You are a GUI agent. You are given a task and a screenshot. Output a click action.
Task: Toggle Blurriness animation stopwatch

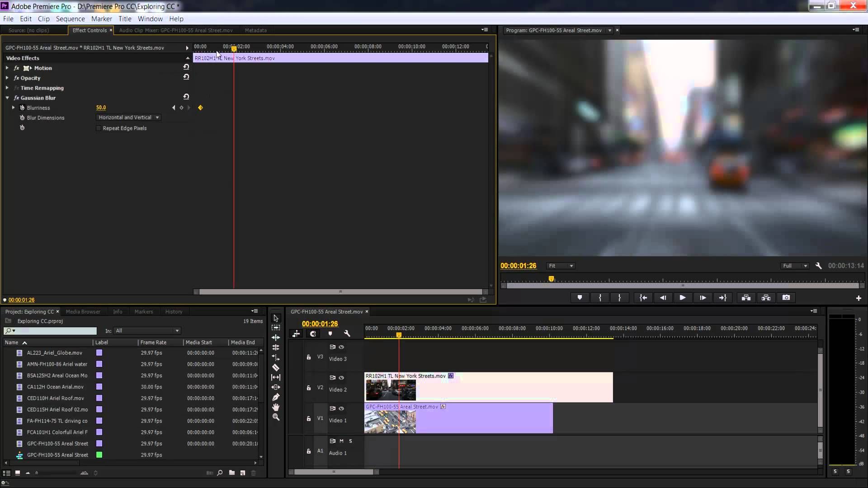point(22,108)
